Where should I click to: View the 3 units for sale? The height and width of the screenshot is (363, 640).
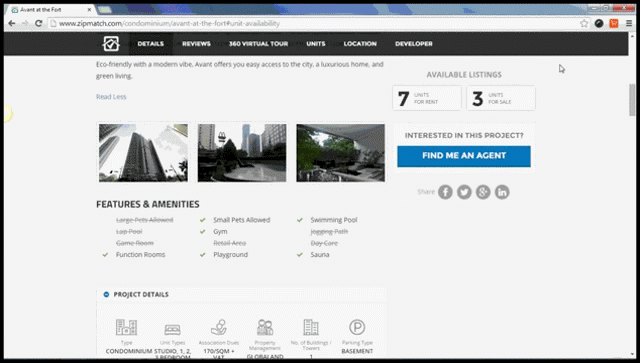pyautogui.click(x=501, y=98)
